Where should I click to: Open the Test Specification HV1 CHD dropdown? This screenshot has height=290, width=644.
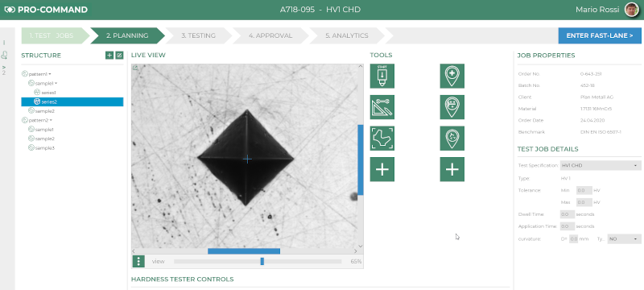click(601, 165)
